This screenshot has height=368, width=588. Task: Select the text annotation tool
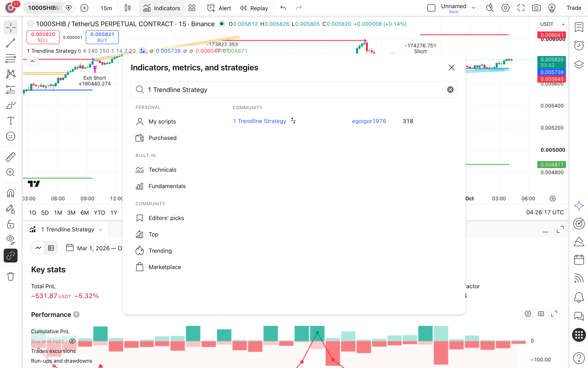point(10,121)
